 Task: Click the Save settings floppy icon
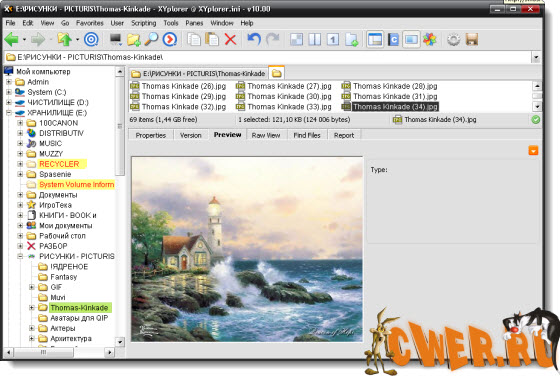[472, 39]
